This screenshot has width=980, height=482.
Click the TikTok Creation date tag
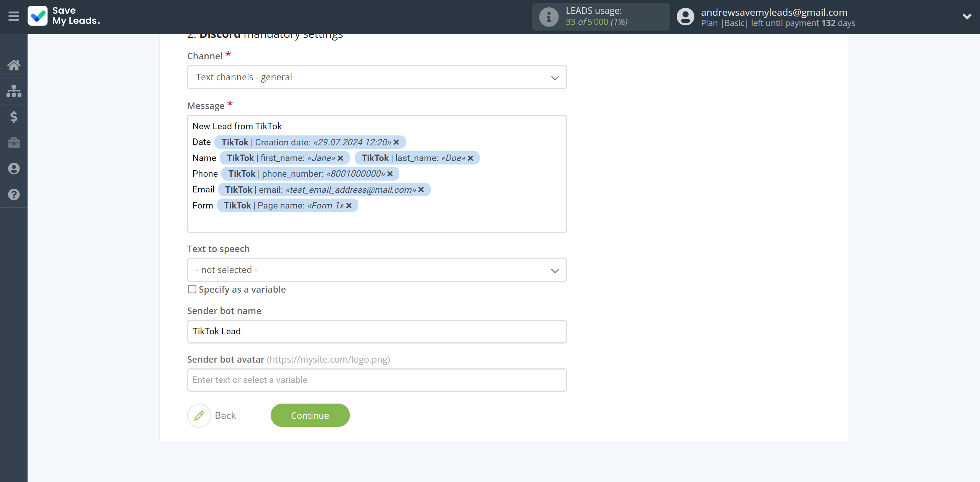[310, 142]
